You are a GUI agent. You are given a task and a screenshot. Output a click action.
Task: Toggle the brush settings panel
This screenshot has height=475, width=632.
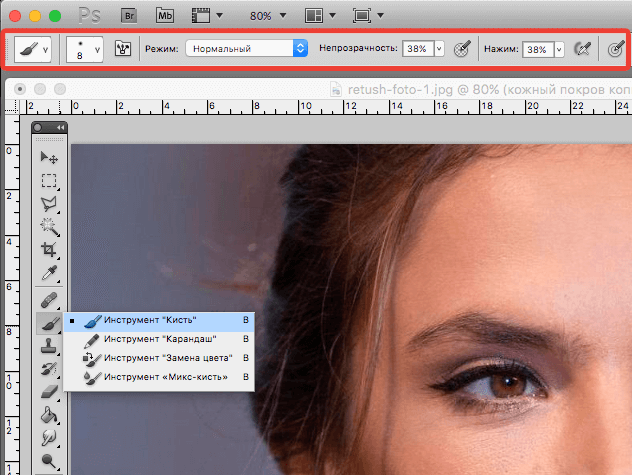[125, 48]
